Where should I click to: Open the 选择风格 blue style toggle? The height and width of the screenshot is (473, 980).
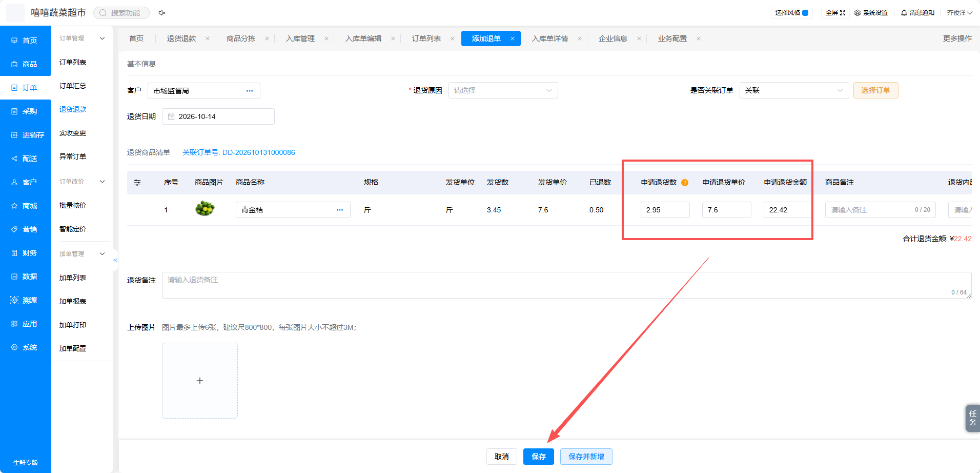click(x=791, y=13)
